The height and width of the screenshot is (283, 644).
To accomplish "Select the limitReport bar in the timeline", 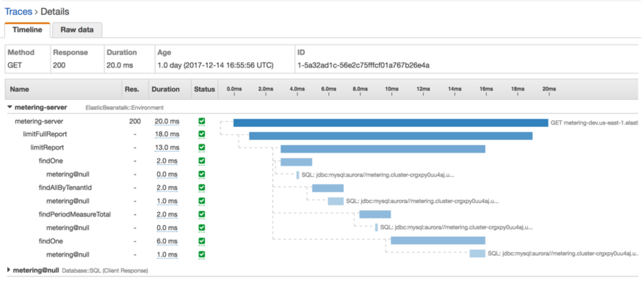I will pyautogui.click(x=383, y=149).
